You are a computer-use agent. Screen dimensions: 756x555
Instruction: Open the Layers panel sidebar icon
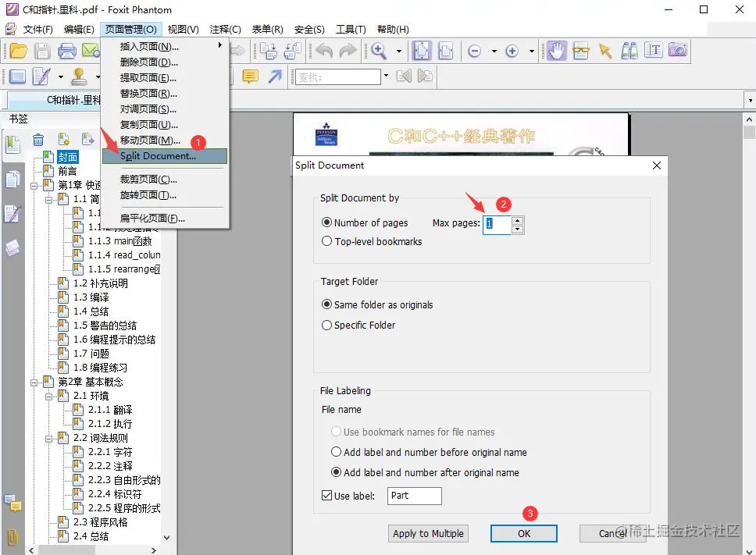[12, 248]
